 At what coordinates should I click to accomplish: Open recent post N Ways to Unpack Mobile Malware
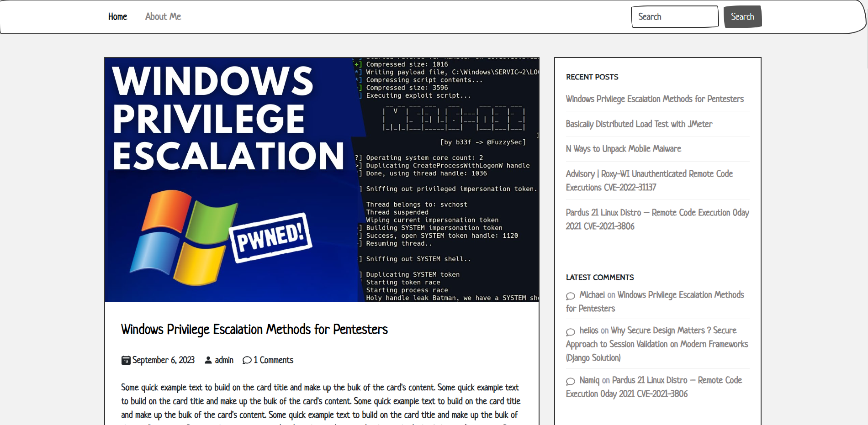pos(623,149)
